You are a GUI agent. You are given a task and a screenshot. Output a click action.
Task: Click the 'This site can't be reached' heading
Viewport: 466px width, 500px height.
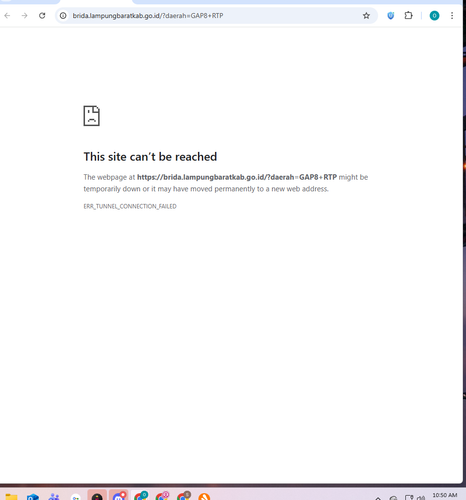click(x=150, y=157)
